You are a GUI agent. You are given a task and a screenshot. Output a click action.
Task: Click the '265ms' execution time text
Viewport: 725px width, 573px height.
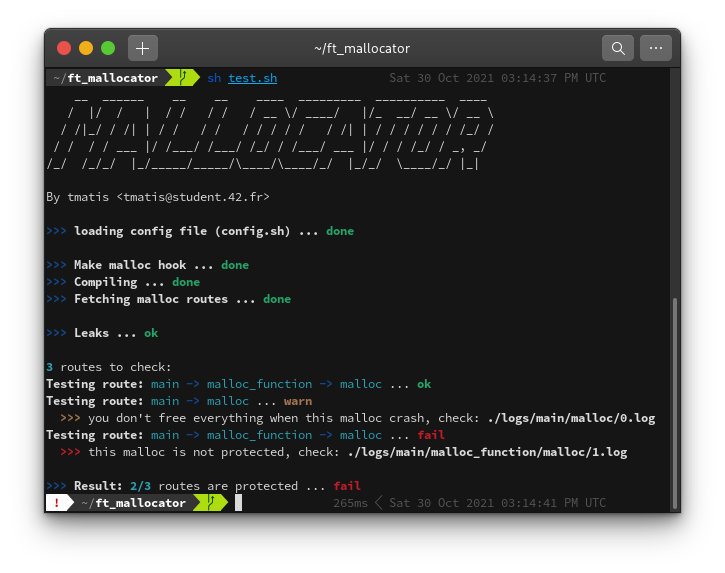350,503
